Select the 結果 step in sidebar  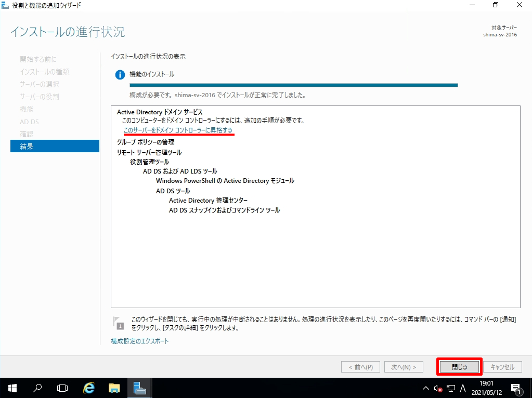tap(55, 146)
